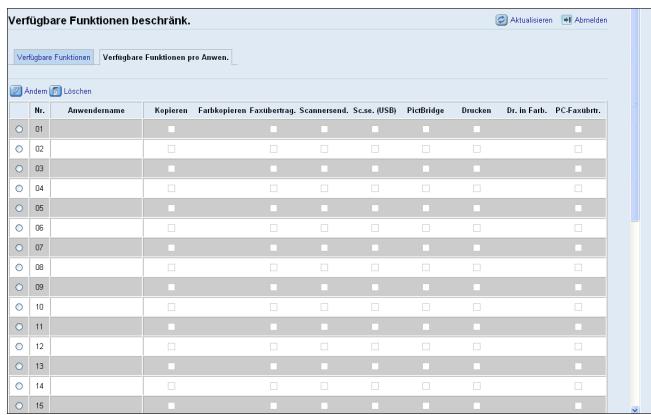
Task: Click the Löschen link label
Action: tap(77, 91)
